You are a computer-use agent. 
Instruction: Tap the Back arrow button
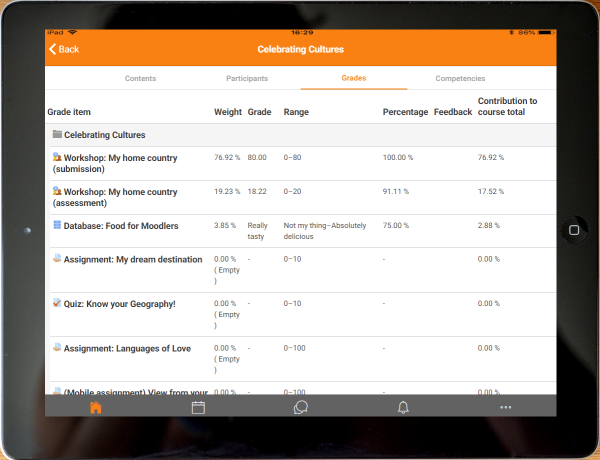pos(62,49)
